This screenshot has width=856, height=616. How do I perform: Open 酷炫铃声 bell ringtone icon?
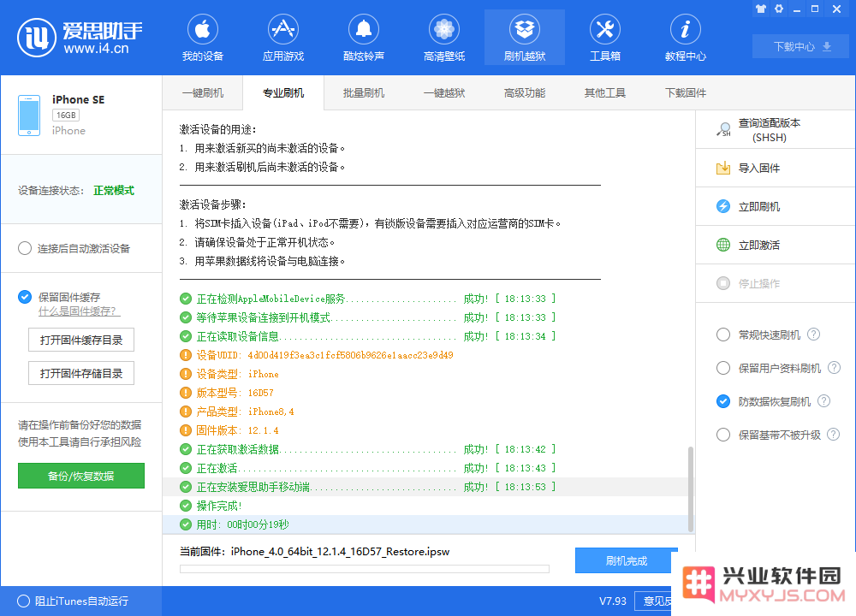point(364,29)
